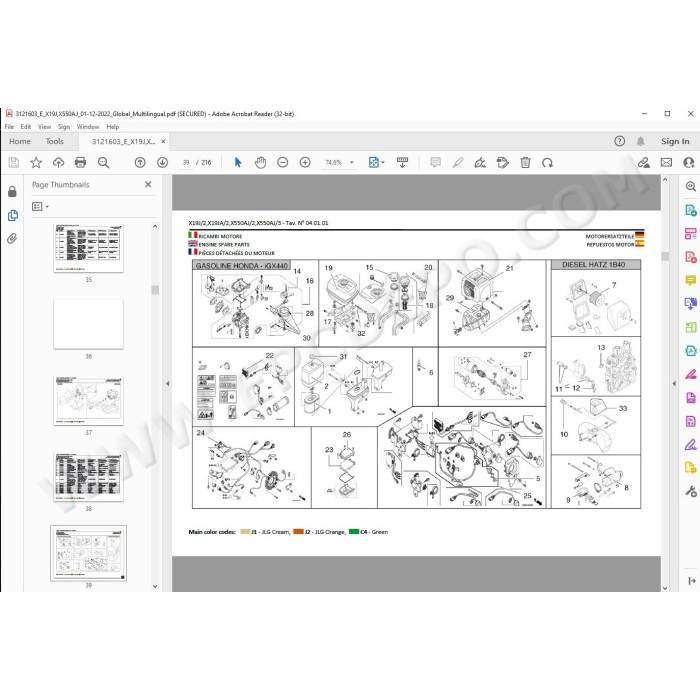Zoom out with the minus circle
This screenshot has width=700, height=700.
pyautogui.click(x=283, y=162)
